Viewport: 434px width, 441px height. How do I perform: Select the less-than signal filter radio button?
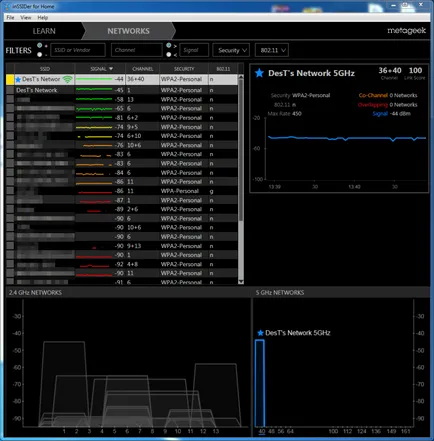pos(169,54)
